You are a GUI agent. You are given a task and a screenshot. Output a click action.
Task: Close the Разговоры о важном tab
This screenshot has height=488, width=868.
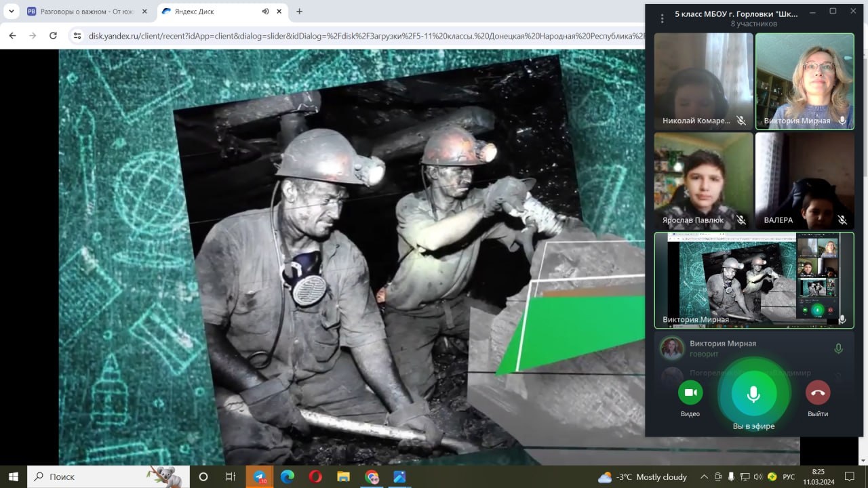pos(144,12)
